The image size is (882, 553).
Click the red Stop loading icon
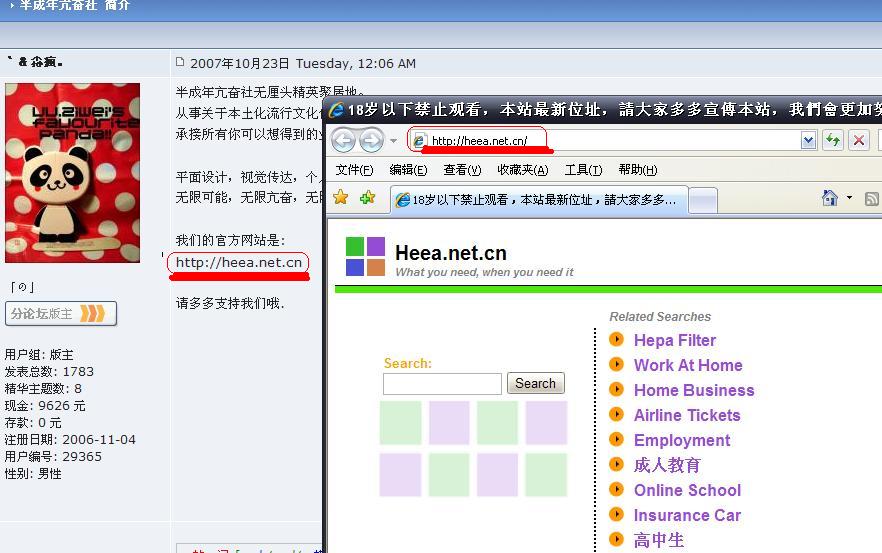[x=858, y=140]
